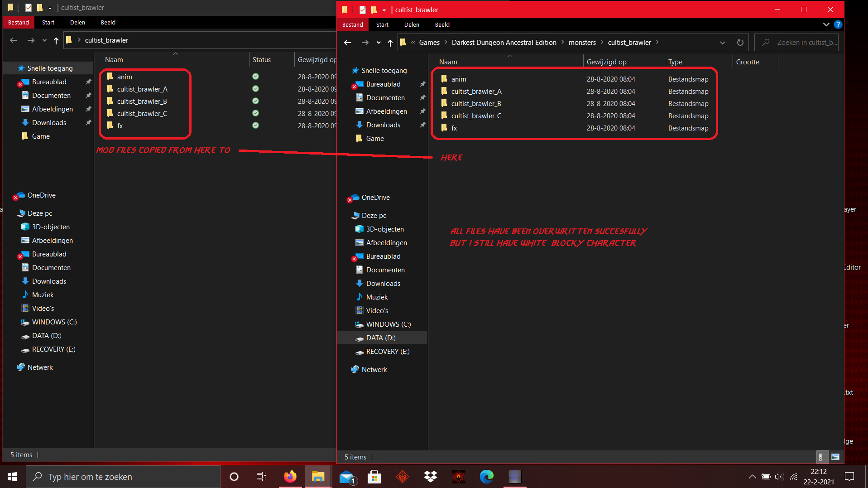Navigate to monsters folder in breadcrumb

582,43
